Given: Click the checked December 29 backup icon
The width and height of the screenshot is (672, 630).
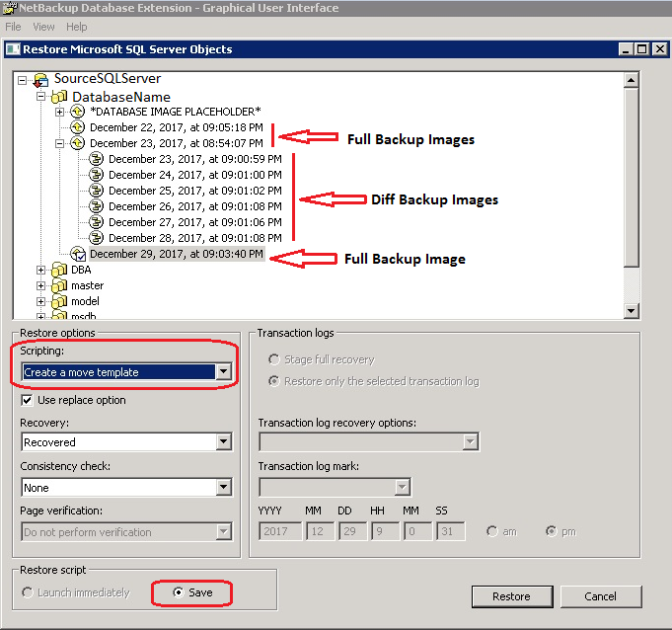Looking at the screenshot, I should tap(78, 254).
